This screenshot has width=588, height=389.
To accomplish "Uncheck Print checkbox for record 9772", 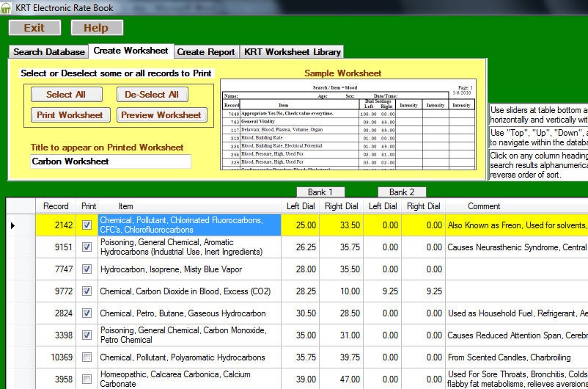I will tap(87, 291).
